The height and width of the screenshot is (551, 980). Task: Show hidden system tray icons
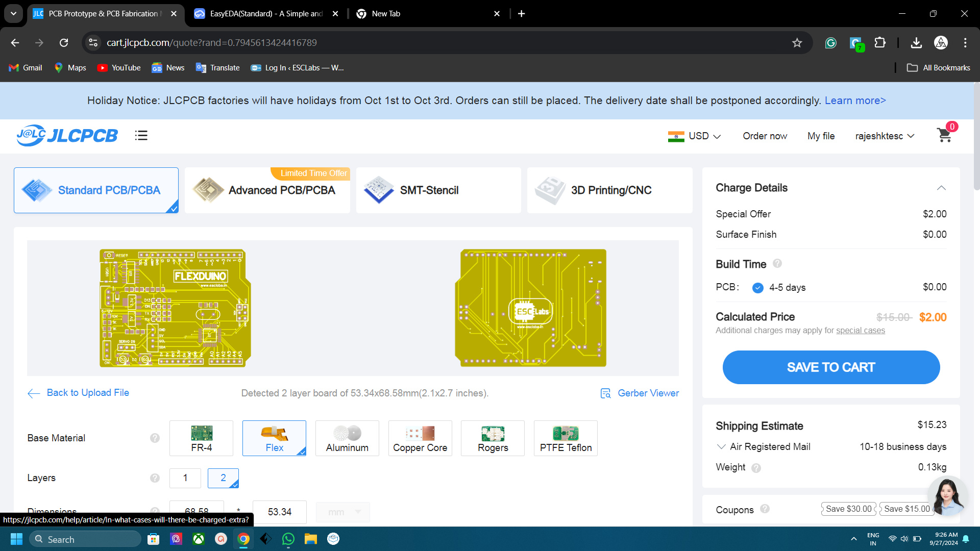coord(853,539)
